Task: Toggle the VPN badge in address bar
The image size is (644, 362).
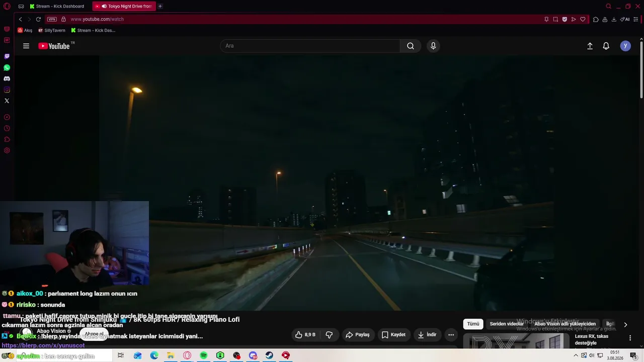Action: coord(52,19)
